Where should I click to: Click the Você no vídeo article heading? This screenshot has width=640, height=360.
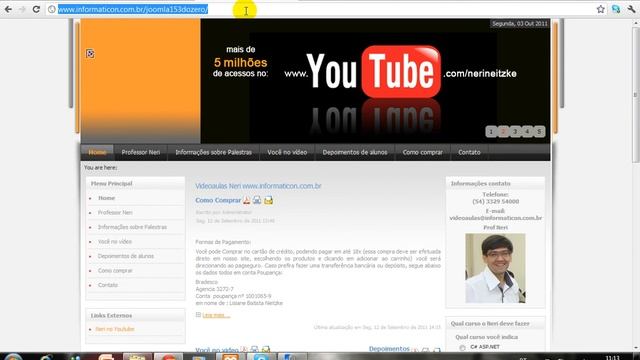tap(217, 350)
